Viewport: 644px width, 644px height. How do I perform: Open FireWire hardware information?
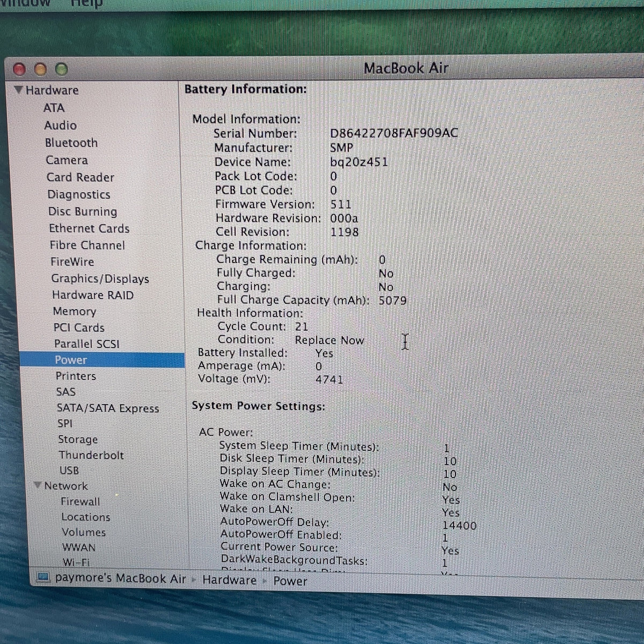click(72, 262)
